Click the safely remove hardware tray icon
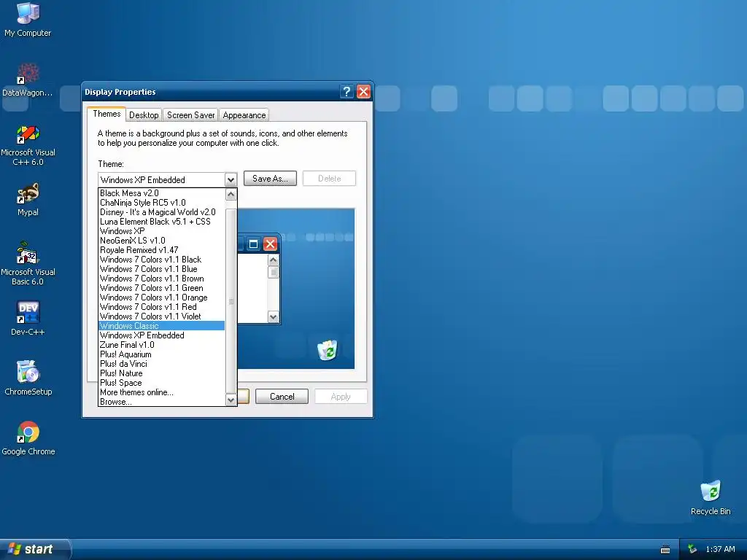The width and height of the screenshot is (747, 560). (x=692, y=550)
